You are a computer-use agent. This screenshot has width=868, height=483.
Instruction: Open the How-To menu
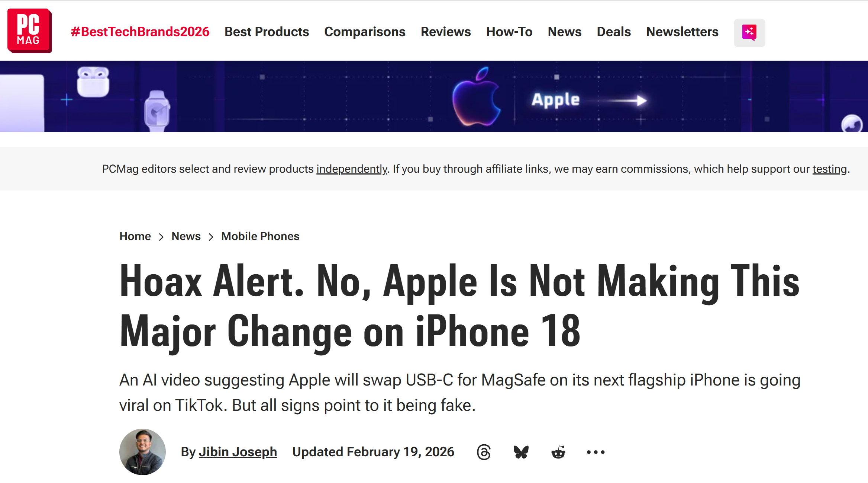(509, 32)
